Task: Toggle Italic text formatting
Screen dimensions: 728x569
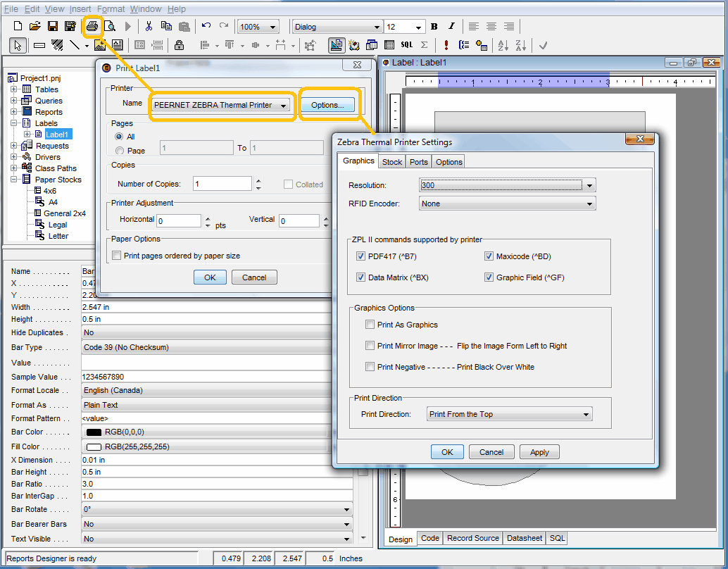Action: coord(451,27)
